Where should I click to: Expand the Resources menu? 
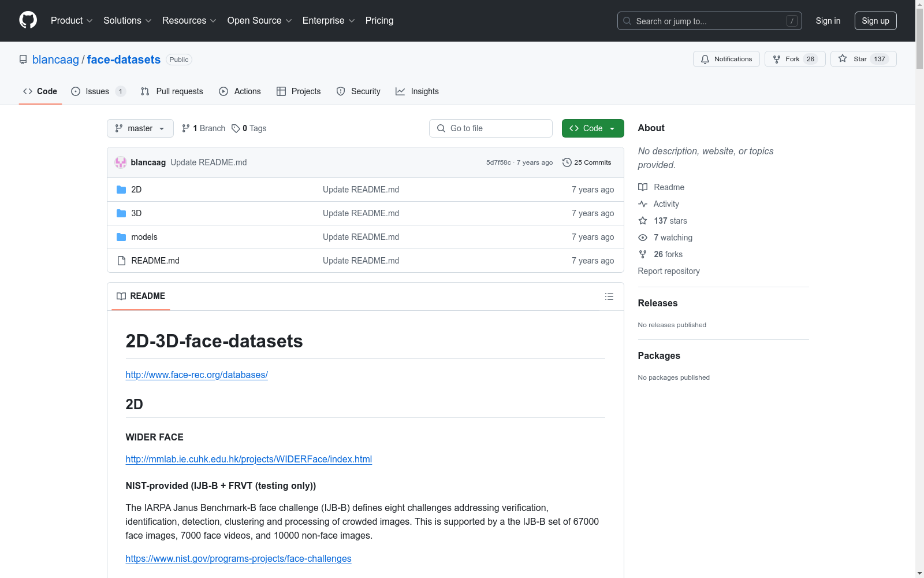tap(189, 20)
